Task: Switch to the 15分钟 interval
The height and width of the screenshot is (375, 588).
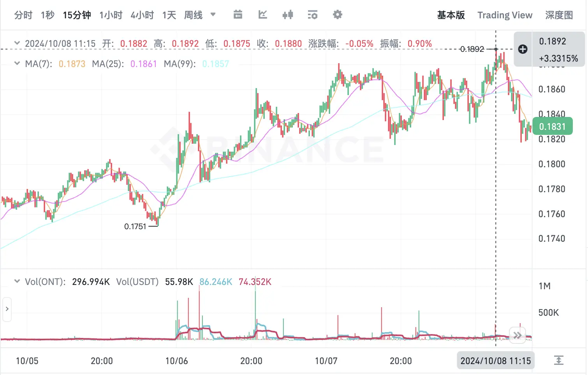Action: point(76,15)
